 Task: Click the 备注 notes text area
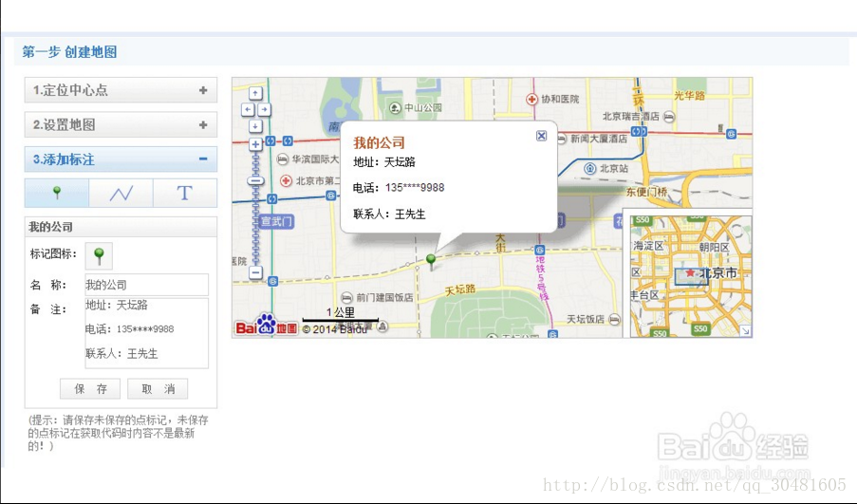[146, 333]
